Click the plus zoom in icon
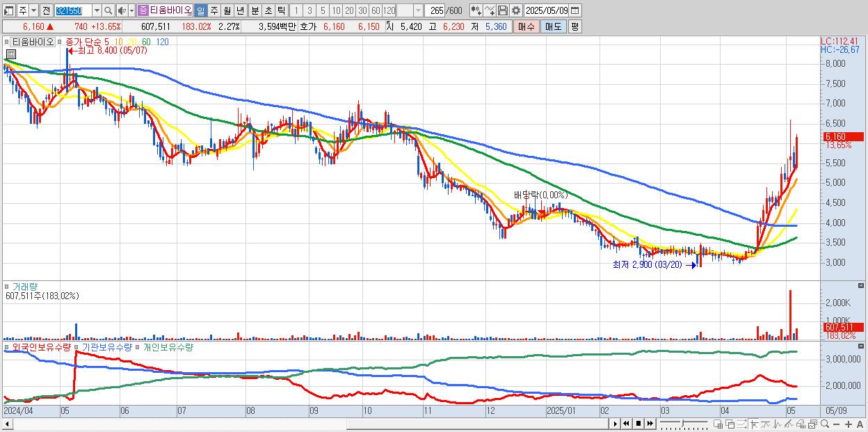 click(849, 424)
